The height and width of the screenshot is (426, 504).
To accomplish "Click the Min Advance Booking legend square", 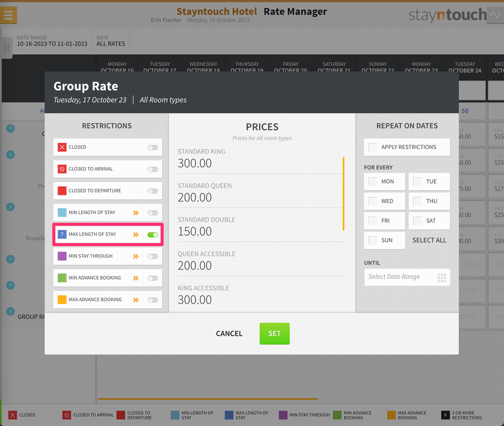I will tap(337, 415).
